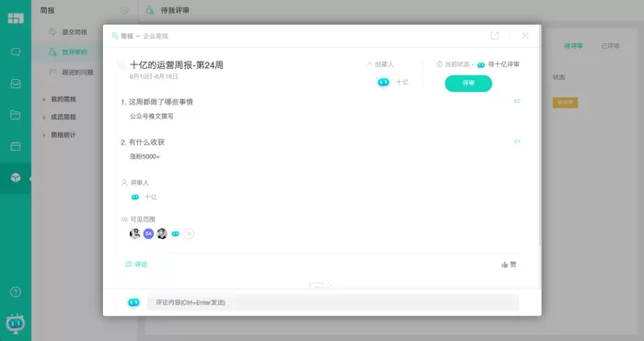Screen dimensions: 644x341
Task: Click the app logo at sidebar top
Action: pos(16,18)
